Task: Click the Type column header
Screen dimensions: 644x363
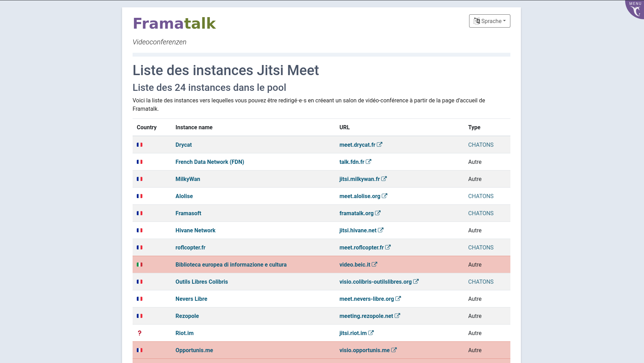Action: click(x=474, y=127)
